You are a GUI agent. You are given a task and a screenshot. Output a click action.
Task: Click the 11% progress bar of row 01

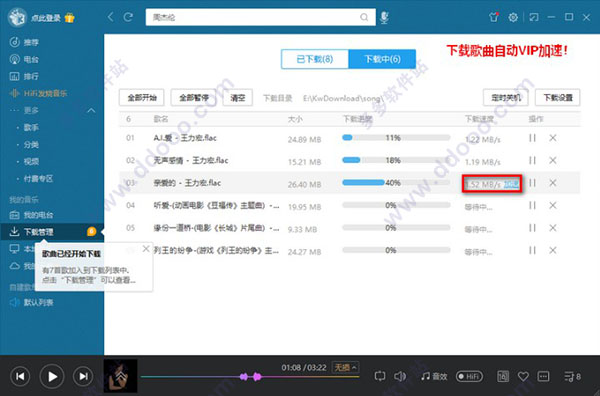pyautogui.click(x=396, y=138)
